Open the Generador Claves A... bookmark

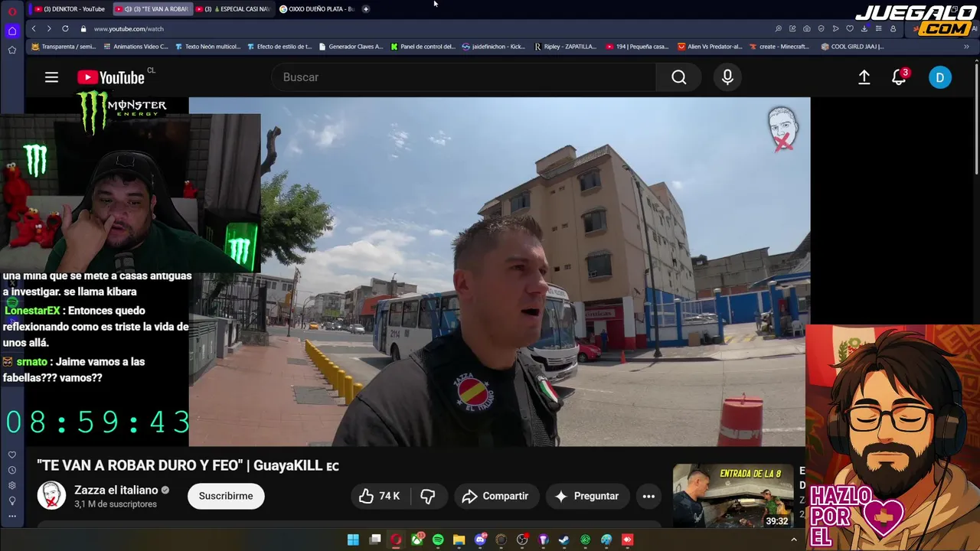pyautogui.click(x=351, y=47)
